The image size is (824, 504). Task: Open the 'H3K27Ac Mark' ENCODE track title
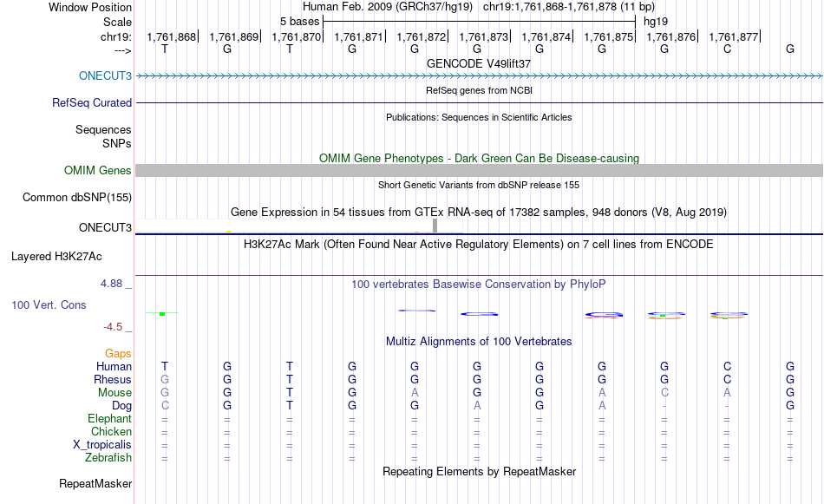[x=479, y=245]
